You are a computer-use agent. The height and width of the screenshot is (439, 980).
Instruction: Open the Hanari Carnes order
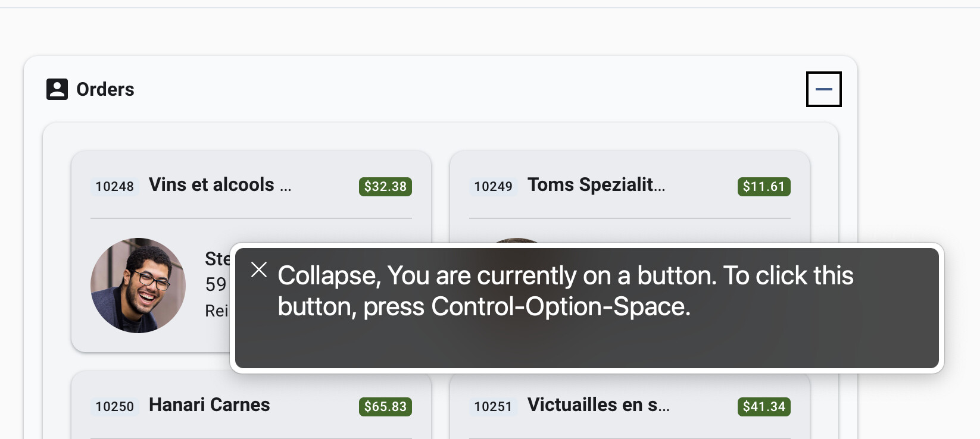pos(210,404)
